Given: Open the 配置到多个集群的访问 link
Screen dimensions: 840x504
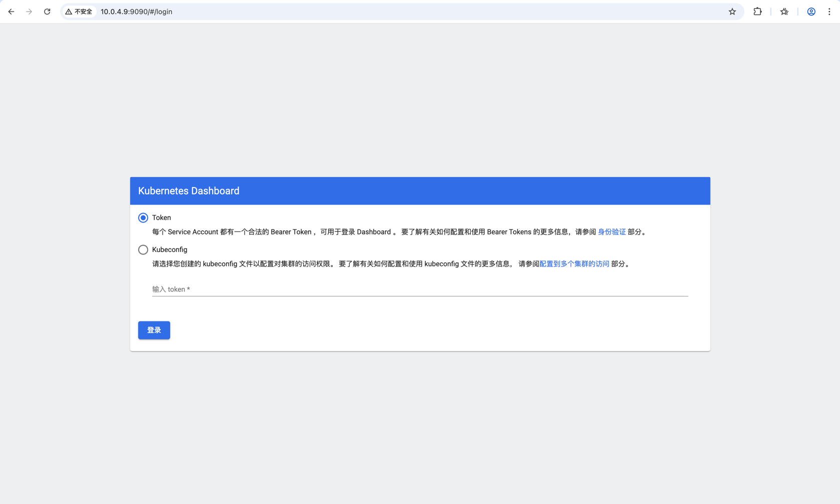Looking at the screenshot, I should [574, 263].
